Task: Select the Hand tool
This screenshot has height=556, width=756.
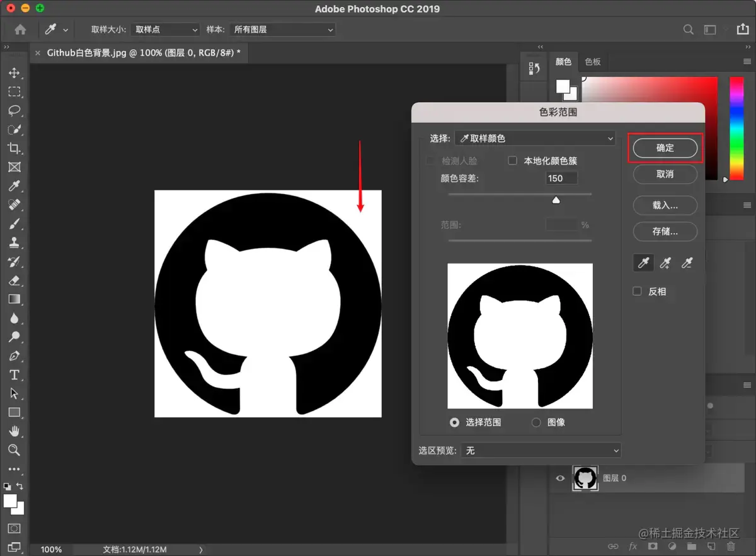Action: click(x=14, y=431)
